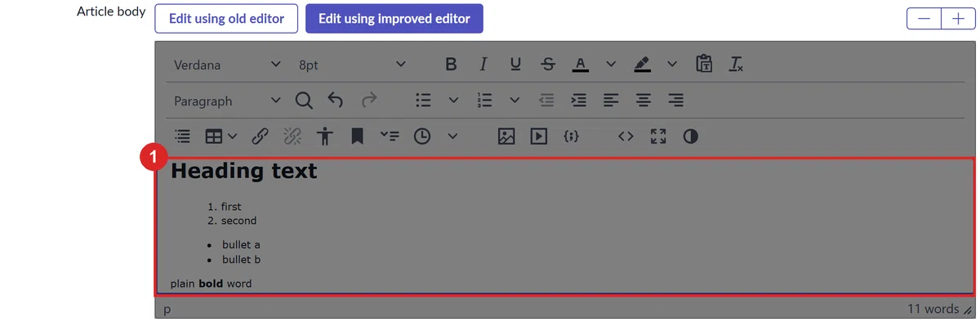Click the plus button above the editor
The image size is (980, 322).
[959, 19]
